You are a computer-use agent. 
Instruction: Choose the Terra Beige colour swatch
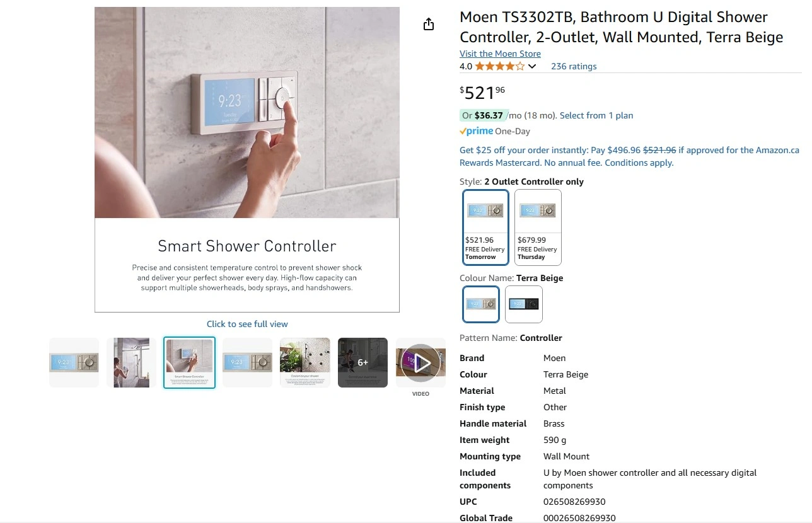[x=481, y=304]
